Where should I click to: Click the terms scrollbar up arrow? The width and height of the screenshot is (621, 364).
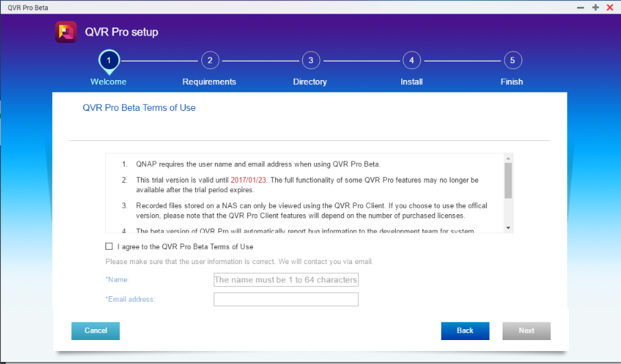coord(508,158)
